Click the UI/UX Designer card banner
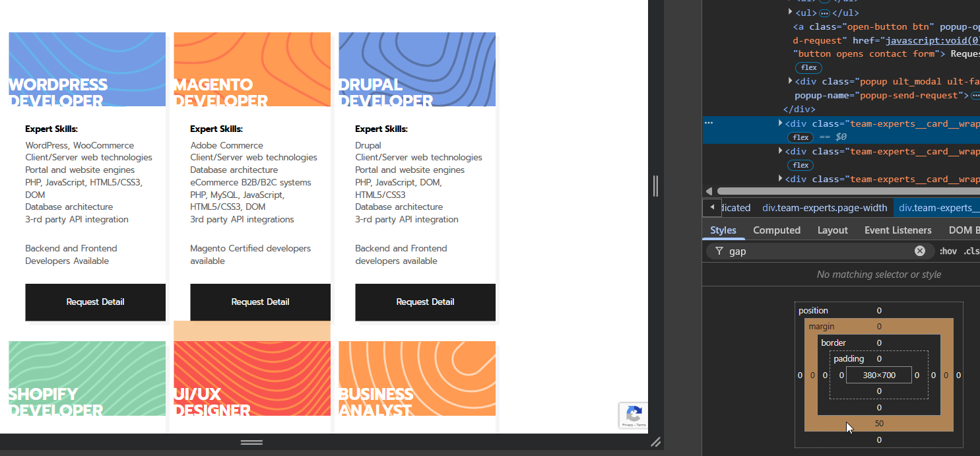Viewport: 980px width, 456px height. 252,378
